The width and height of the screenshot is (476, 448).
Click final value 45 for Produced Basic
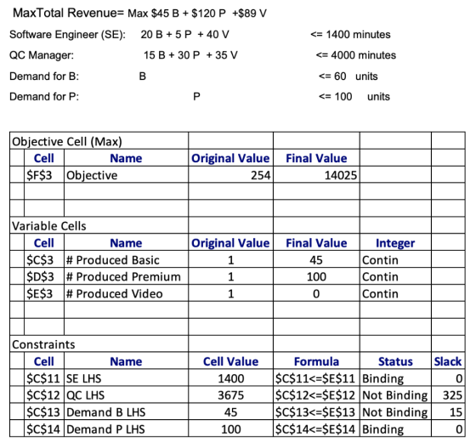coord(316,259)
